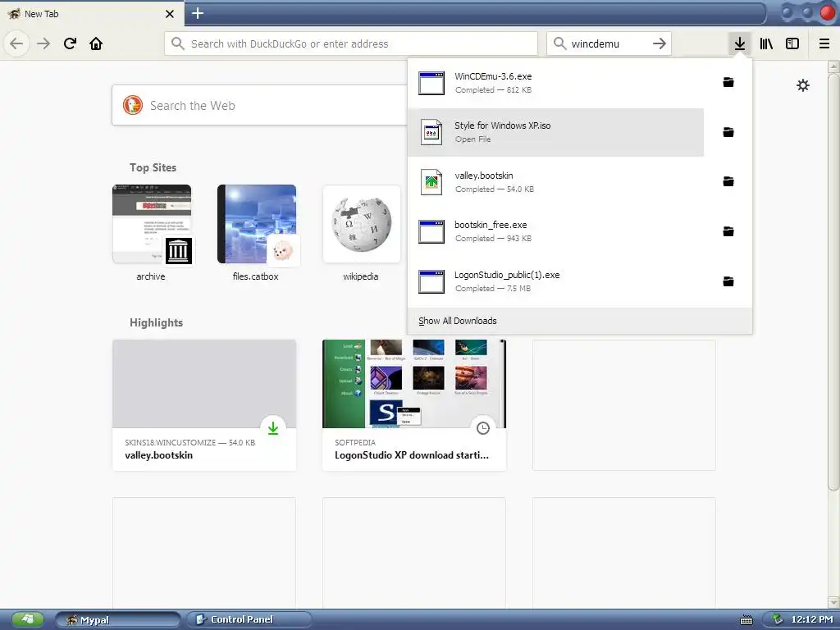Open the hamburger application menu
Image resolution: width=840 pixels, height=630 pixels.
[824, 43]
